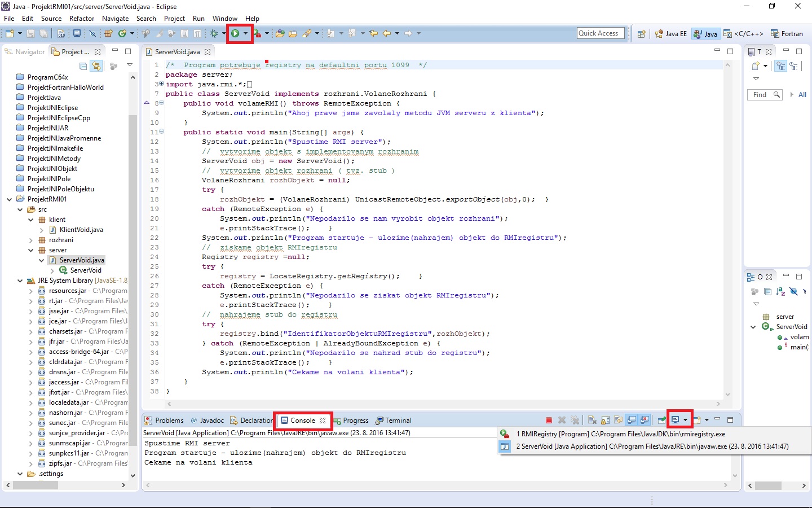
Task: Switch to the Java EE perspective
Action: coord(670,33)
